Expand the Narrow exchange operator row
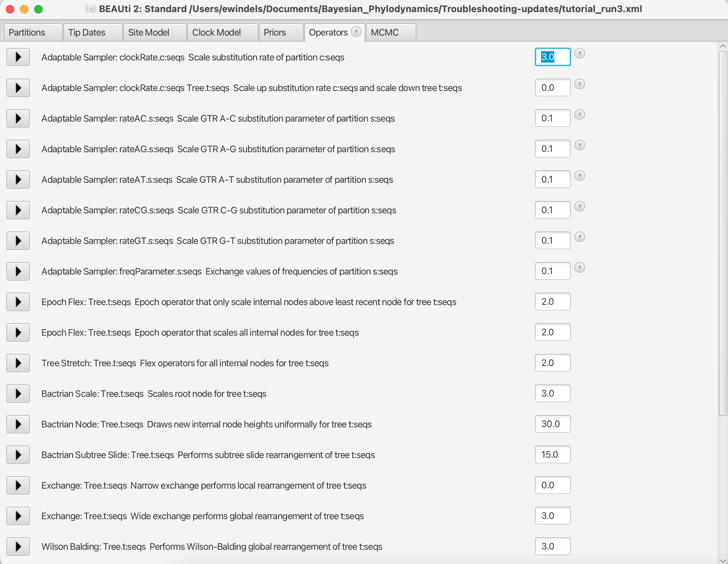This screenshot has width=728, height=564. pyautogui.click(x=18, y=485)
